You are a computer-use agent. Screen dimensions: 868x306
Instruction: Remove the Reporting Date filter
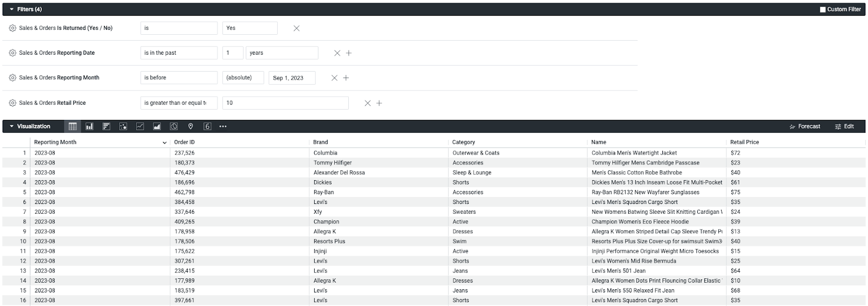337,53
